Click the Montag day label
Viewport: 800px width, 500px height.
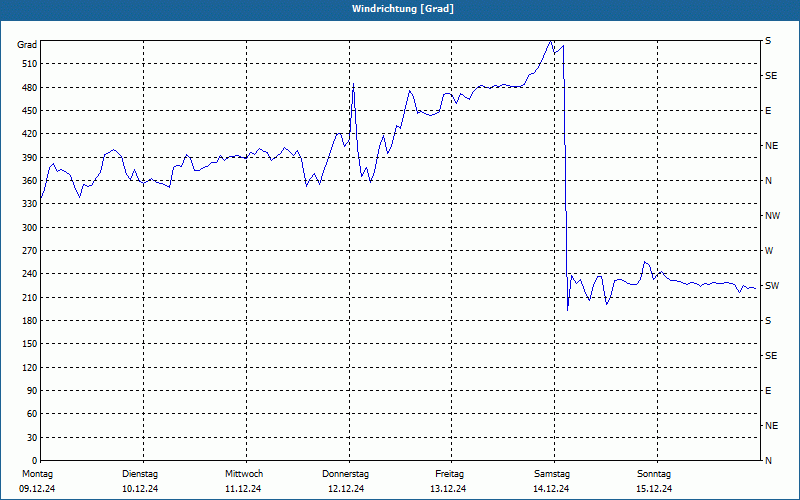pyautogui.click(x=37, y=474)
